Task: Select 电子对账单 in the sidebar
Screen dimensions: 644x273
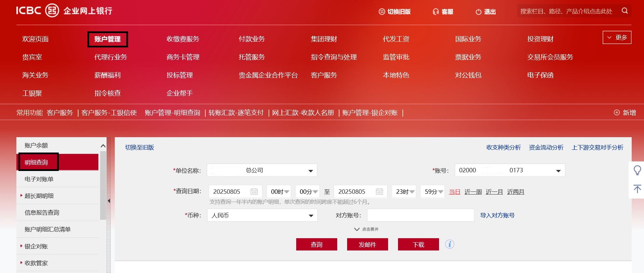Action: 39,179
